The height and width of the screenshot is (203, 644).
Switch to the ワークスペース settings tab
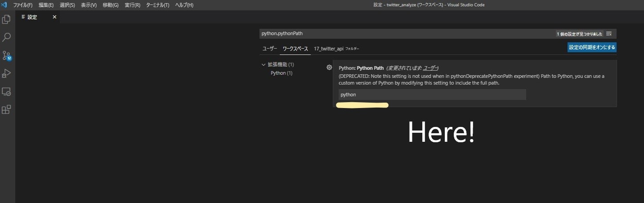point(295,48)
